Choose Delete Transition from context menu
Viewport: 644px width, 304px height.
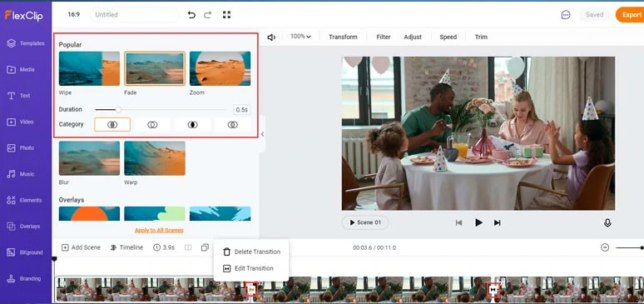pos(252,252)
